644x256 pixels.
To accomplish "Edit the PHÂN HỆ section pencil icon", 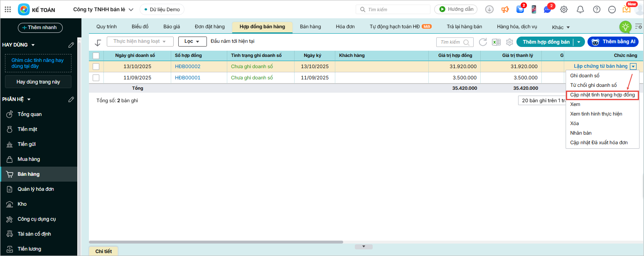I will pos(71,99).
